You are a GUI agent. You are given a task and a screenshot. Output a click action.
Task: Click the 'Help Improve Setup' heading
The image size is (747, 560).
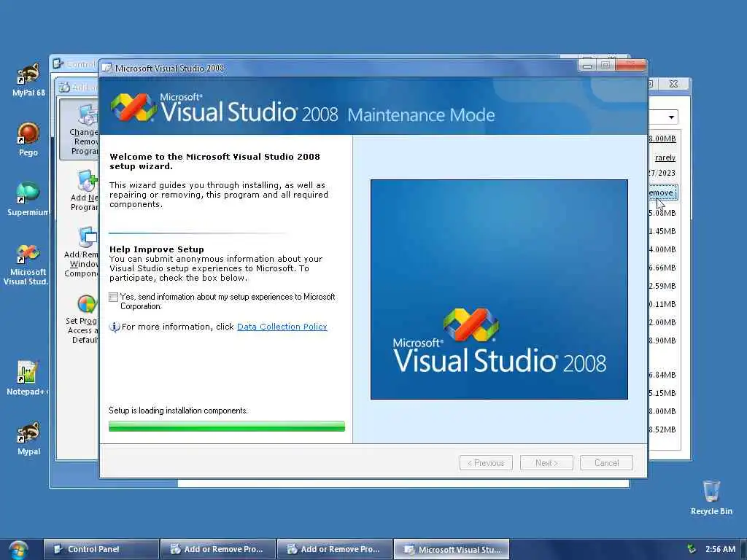pos(157,249)
